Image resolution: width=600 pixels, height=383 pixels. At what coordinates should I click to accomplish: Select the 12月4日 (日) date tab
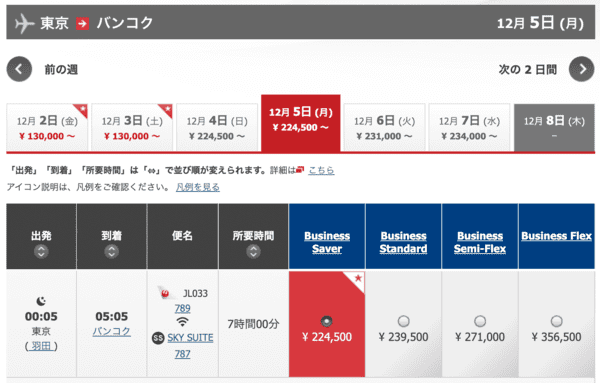(x=217, y=127)
